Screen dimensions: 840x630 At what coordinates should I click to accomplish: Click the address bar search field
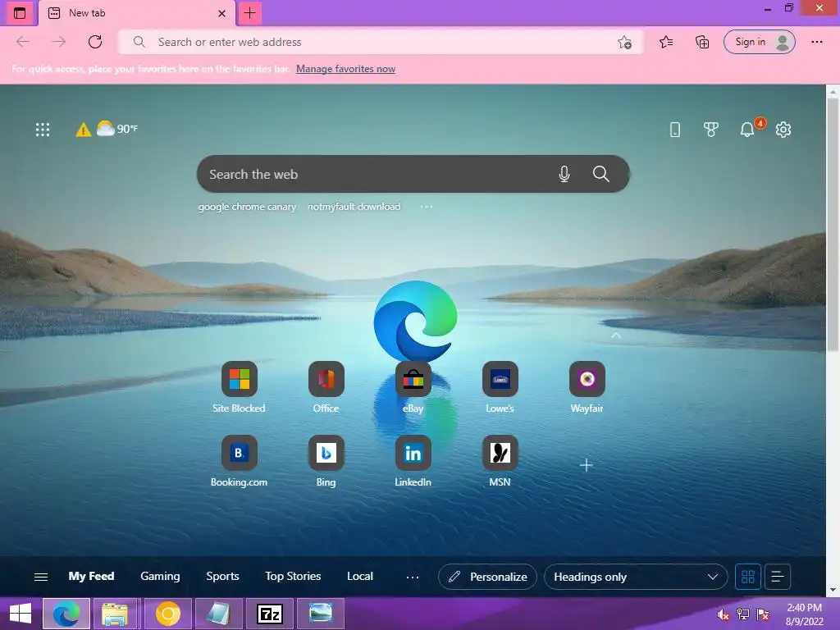click(x=381, y=42)
